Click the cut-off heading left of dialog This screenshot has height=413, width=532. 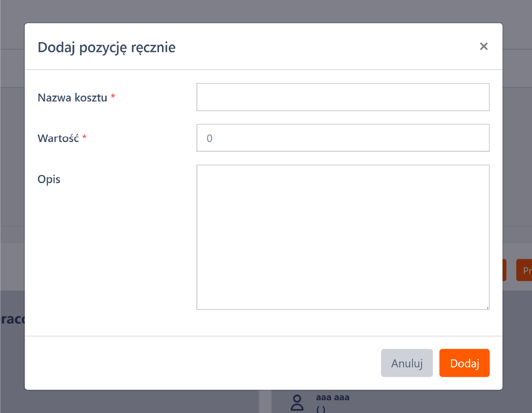coord(12,319)
